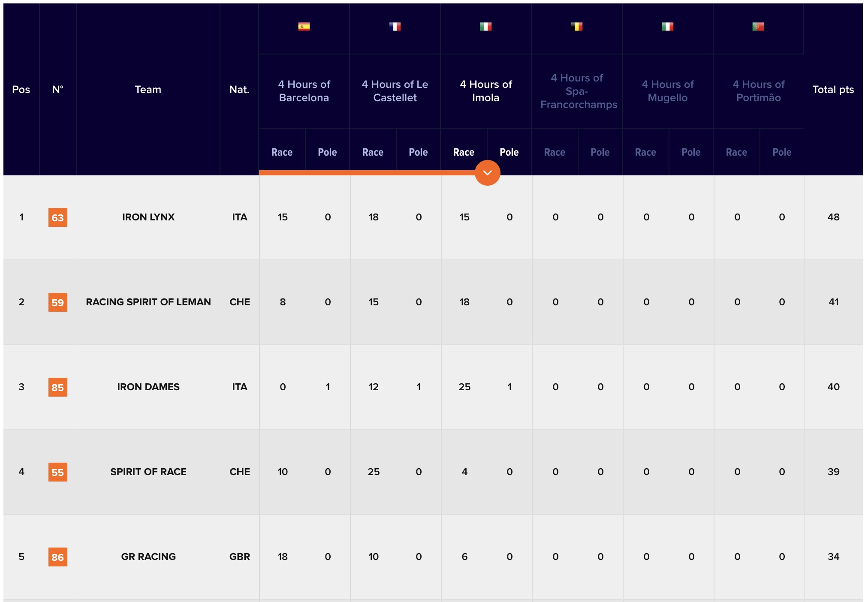The image size is (868, 602).
Task: Click the Total pts column header
Action: pos(833,90)
